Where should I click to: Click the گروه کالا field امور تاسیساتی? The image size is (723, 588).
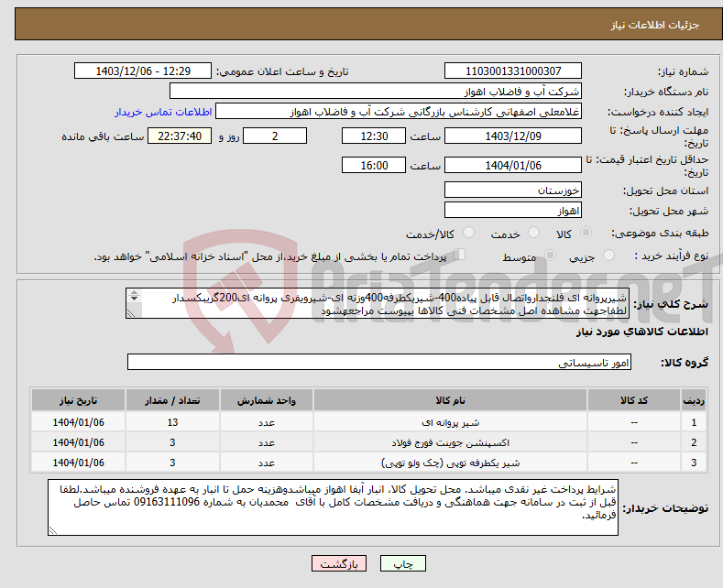(379, 362)
